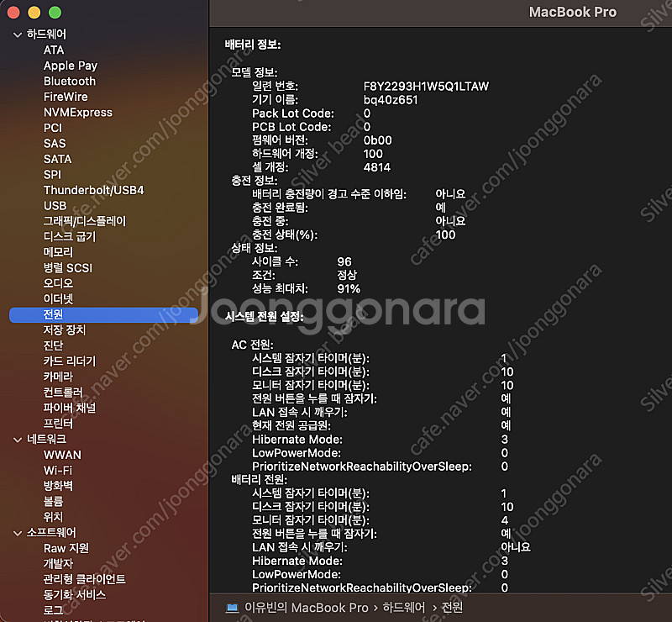Click serial number F8Y2293H1W5Q1LTAW

(x=426, y=87)
